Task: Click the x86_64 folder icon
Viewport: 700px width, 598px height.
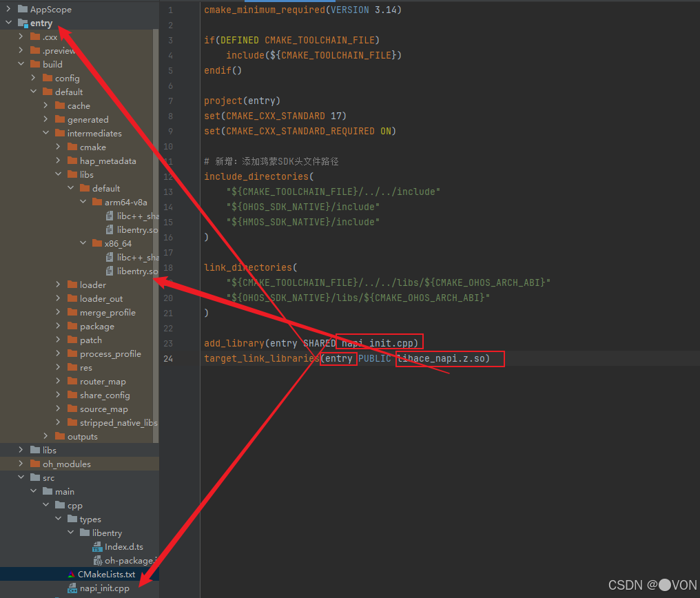Action: tap(97, 244)
